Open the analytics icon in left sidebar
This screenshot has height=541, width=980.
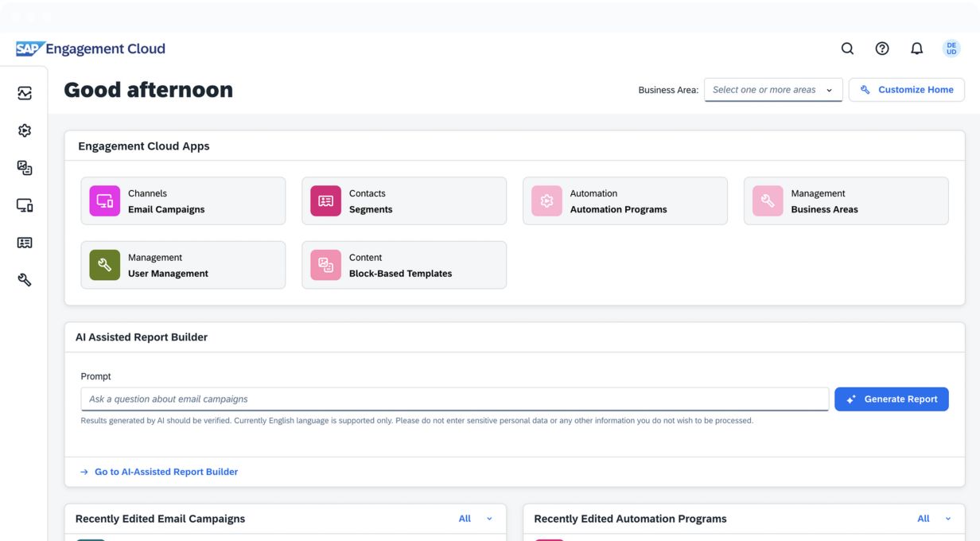25,93
